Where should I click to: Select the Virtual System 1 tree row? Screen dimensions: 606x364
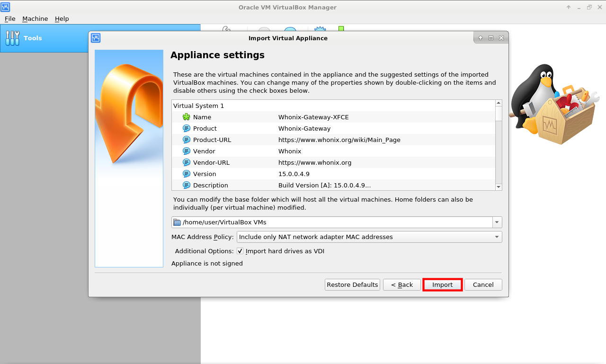coord(199,106)
